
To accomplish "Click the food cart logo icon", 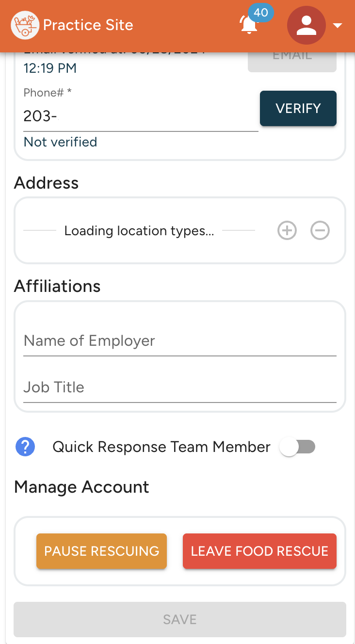I will coord(25,25).
